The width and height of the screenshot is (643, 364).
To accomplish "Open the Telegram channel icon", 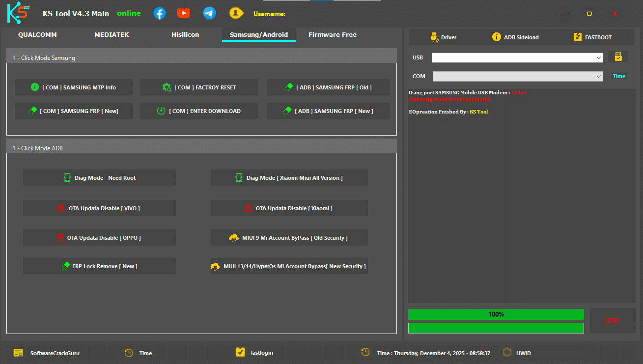I will click(x=209, y=13).
